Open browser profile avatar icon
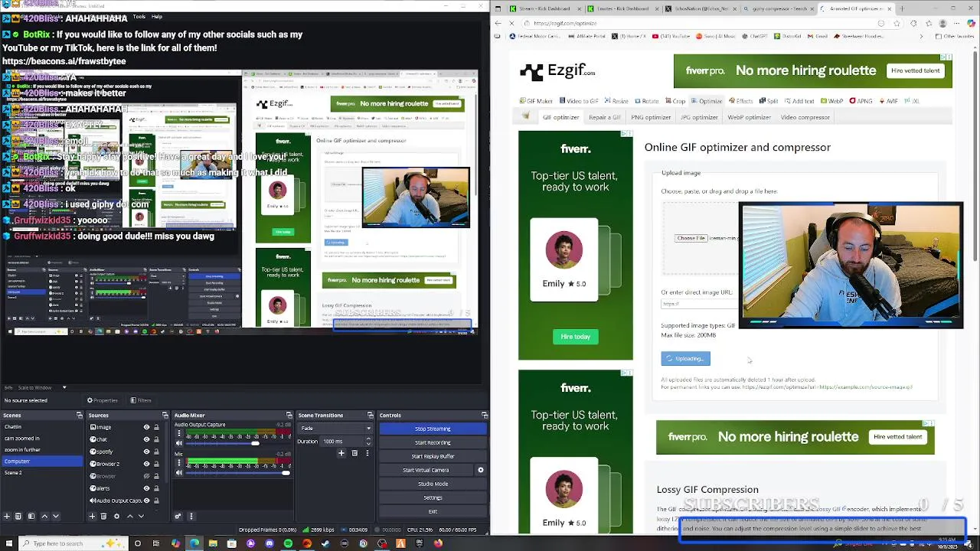980x551 pixels. pos(942,23)
